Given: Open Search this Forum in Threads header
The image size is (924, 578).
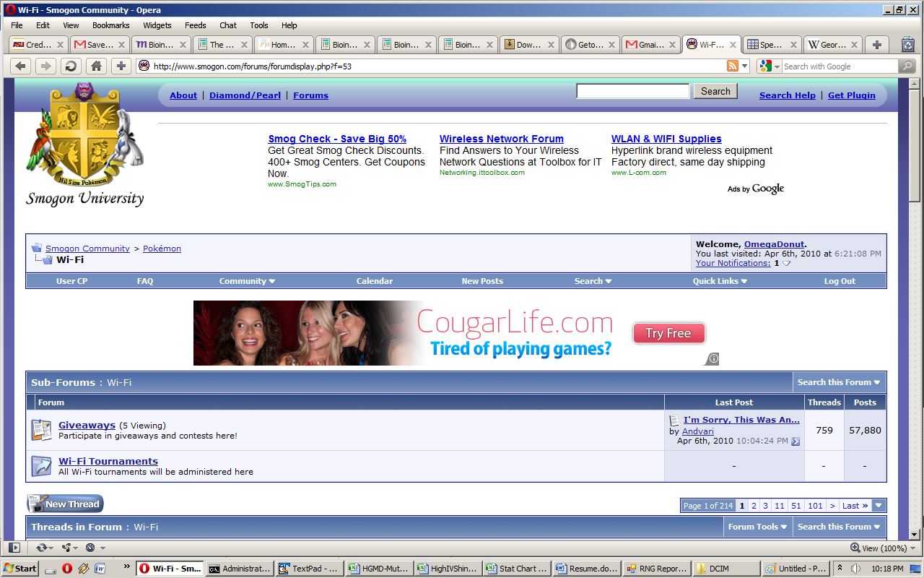Looking at the screenshot, I should point(839,527).
